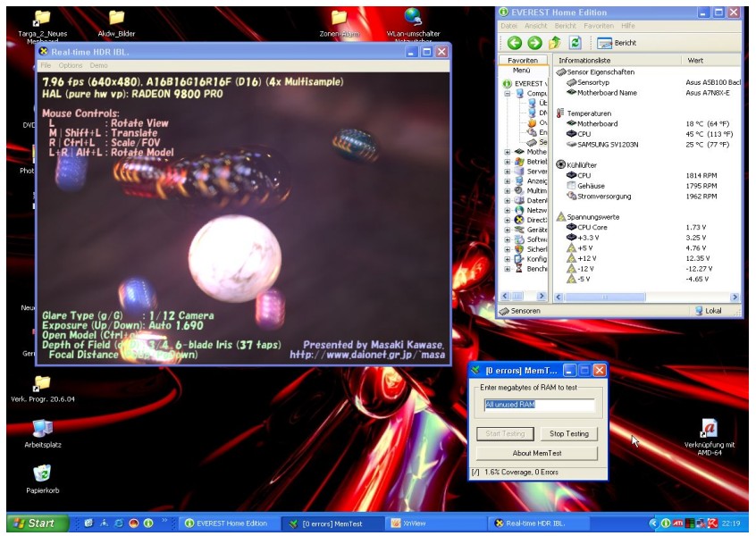
Task: Click the Kühllüfter fan icon
Action: [560, 165]
